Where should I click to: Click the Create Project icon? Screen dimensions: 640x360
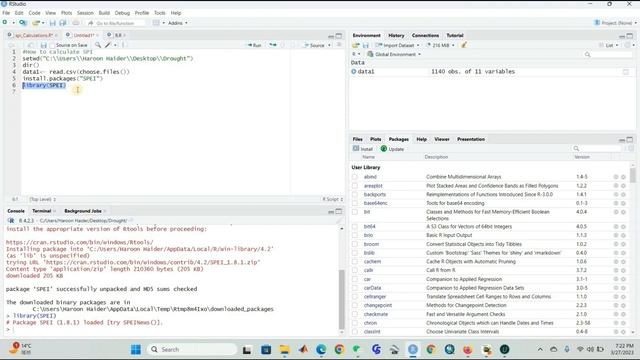click(23, 23)
